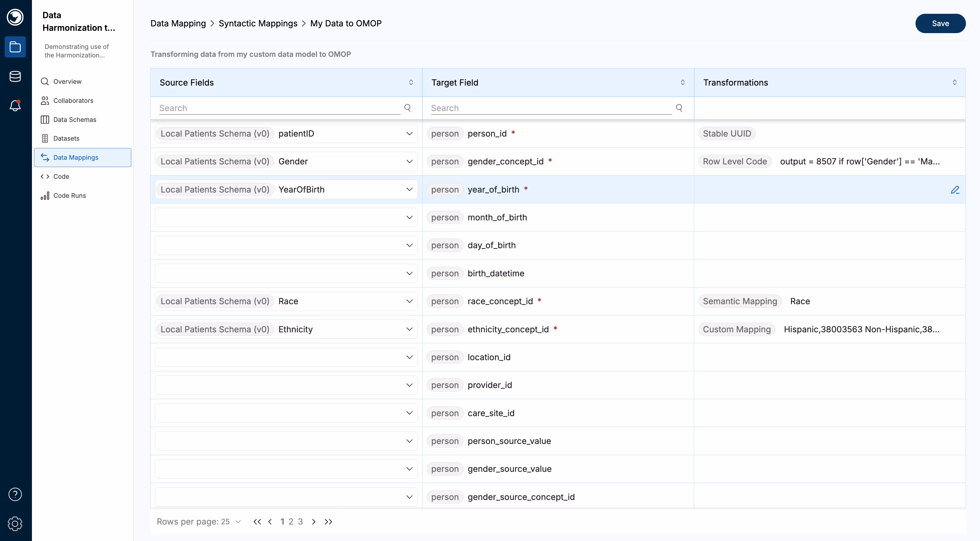The height and width of the screenshot is (541, 980).
Task: Open source dropdown for day_of_birth row
Action: pos(286,245)
